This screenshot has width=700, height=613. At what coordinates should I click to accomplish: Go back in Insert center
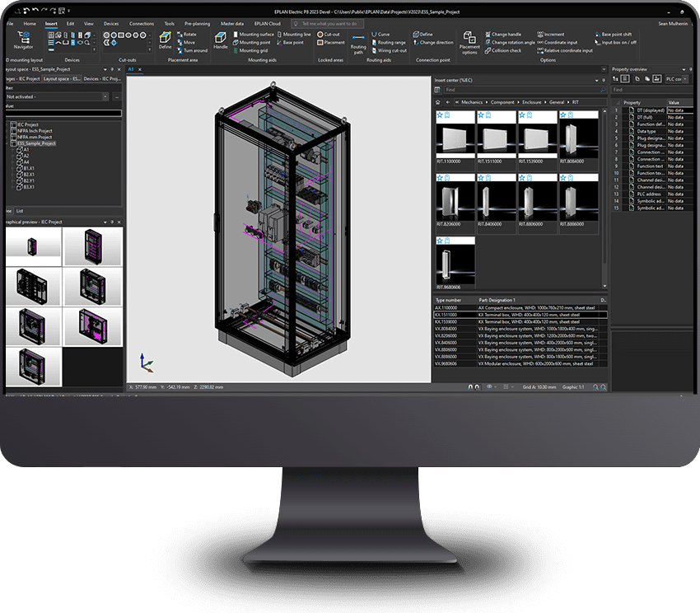pos(448,102)
